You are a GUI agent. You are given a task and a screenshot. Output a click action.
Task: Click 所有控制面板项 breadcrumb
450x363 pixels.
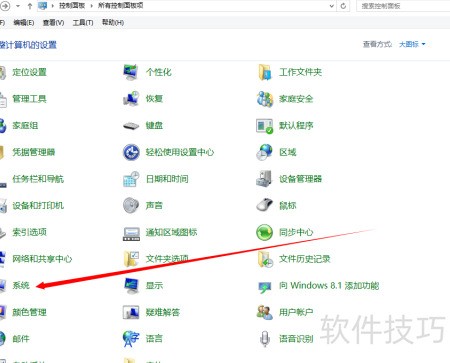tap(121, 6)
